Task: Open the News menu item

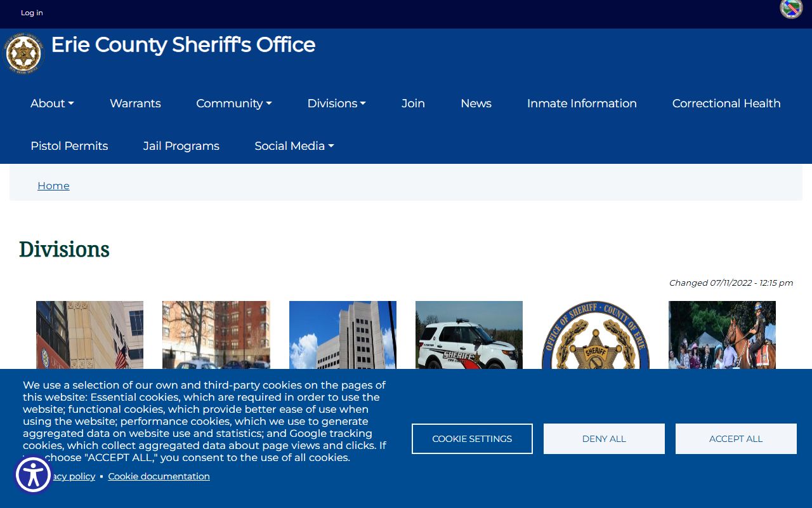Action: (x=476, y=104)
